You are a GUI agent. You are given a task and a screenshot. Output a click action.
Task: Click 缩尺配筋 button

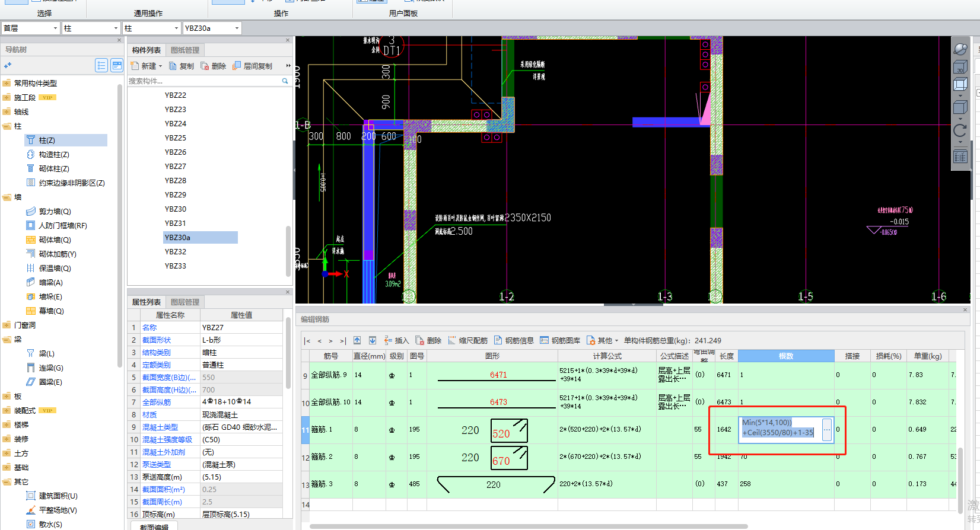(468, 341)
